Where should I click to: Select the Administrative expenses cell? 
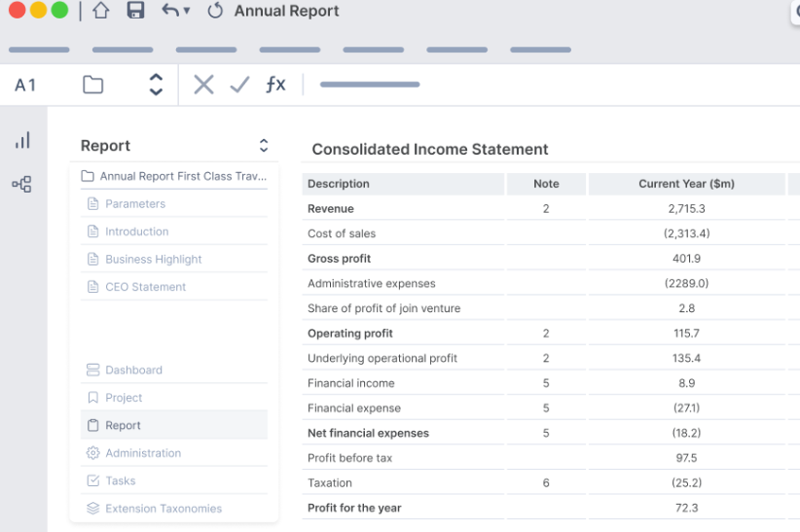click(x=403, y=284)
